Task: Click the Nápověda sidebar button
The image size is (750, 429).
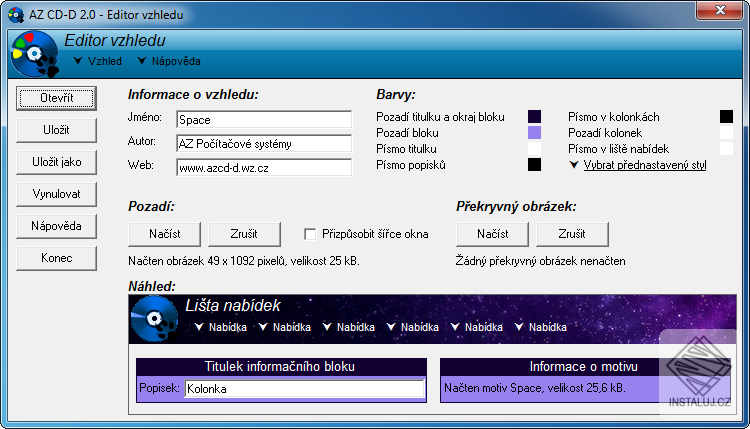Action: (56, 226)
